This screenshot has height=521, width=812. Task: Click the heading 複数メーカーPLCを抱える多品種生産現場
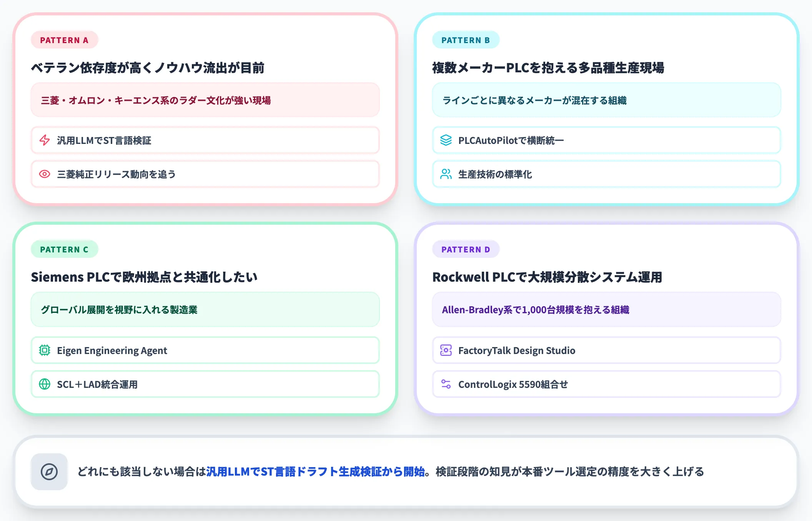tap(548, 68)
